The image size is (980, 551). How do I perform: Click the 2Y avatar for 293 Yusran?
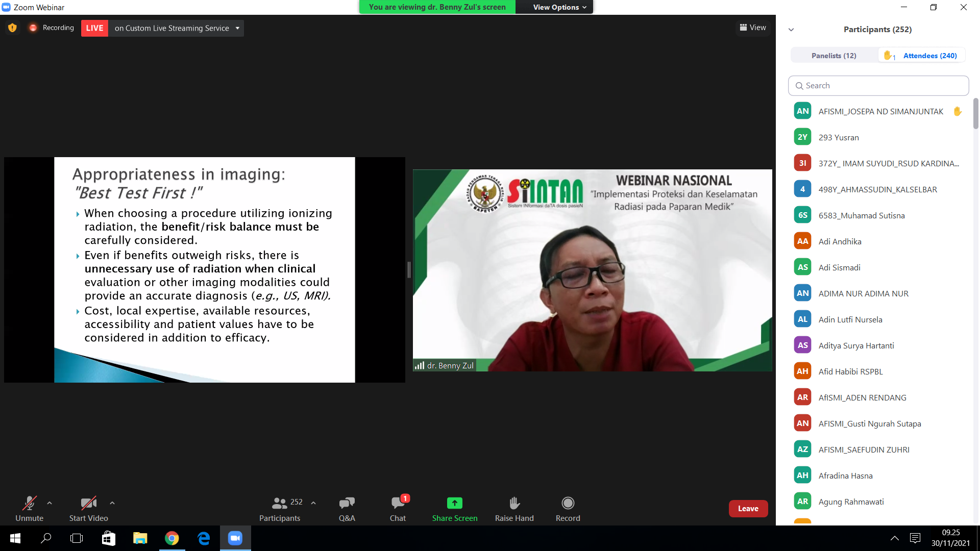pyautogui.click(x=802, y=137)
